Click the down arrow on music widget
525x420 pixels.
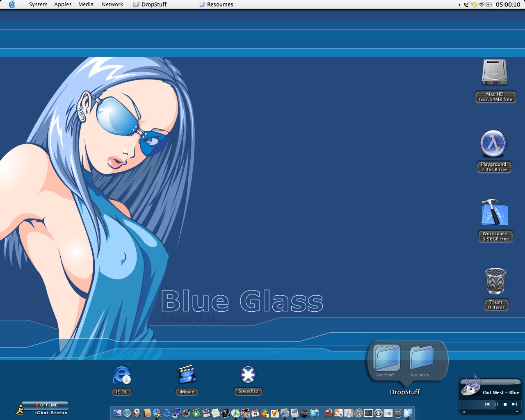tap(517, 412)
